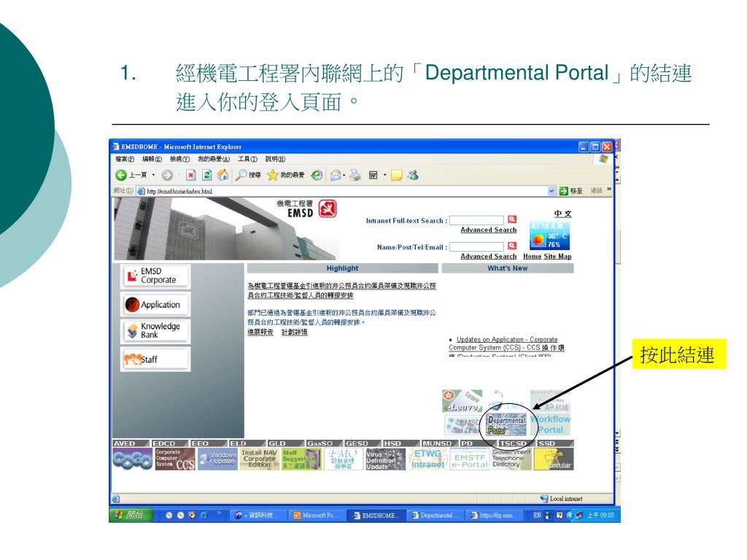
Task: Click Advanced Search under Name/Post/Tel/Email
Action: 488,256
